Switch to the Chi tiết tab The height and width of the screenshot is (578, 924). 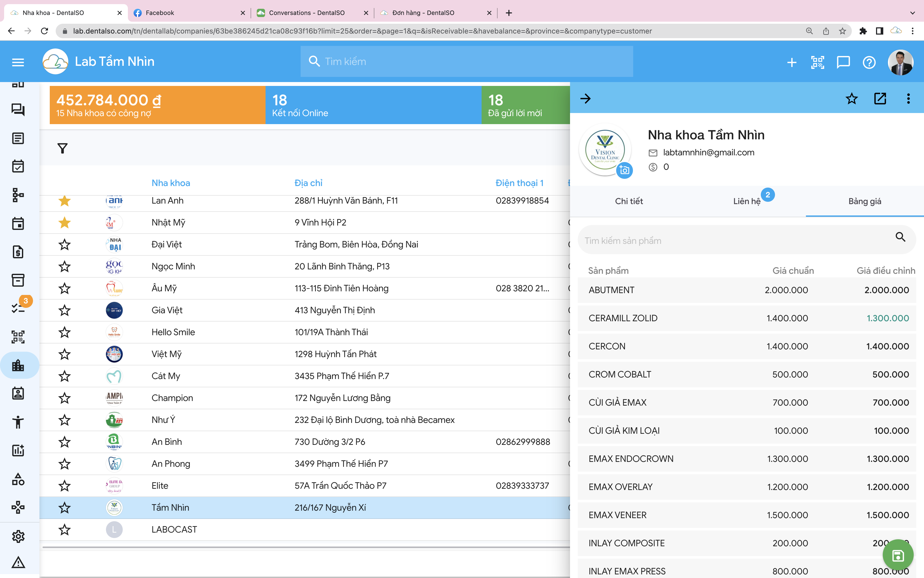pyautogui.click(x=629, y=201)
